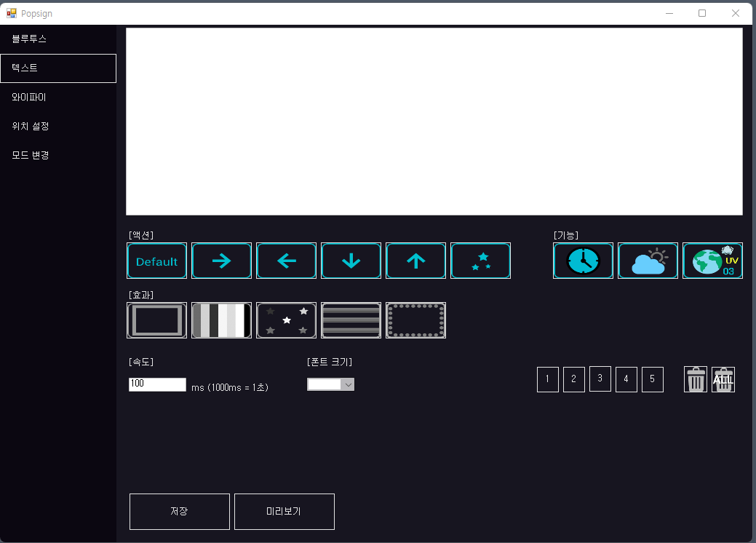Open the 와이파이 section
Viewport: 756px width, 543px height.
pos(58,97)
